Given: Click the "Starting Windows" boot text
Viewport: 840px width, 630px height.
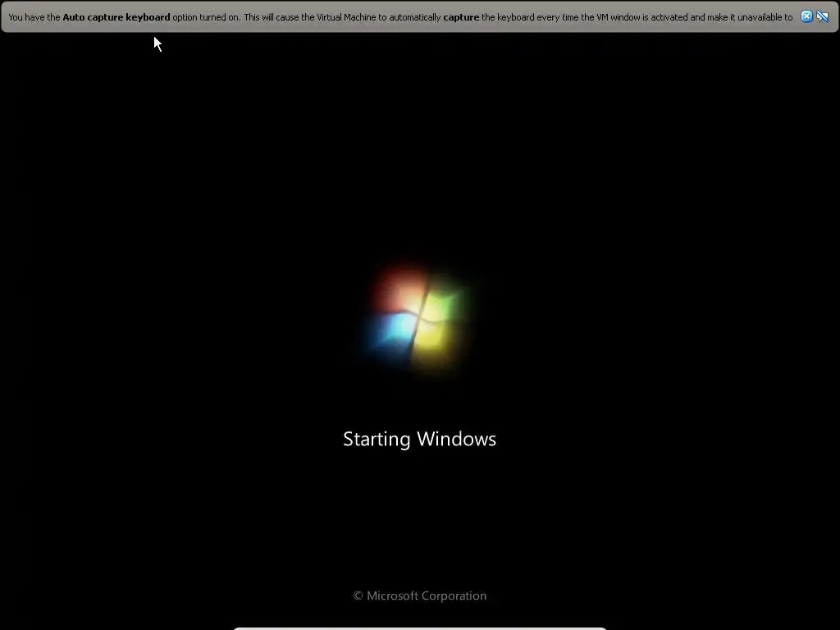Looking at the screenshot, I should 419,440.
